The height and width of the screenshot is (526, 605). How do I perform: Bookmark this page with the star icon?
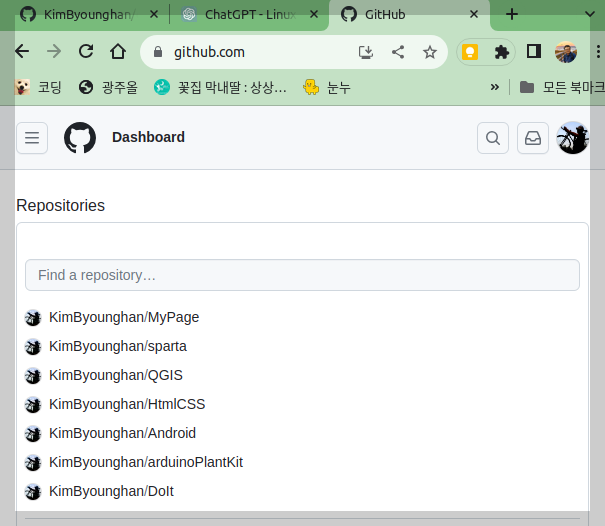point(429,52)
